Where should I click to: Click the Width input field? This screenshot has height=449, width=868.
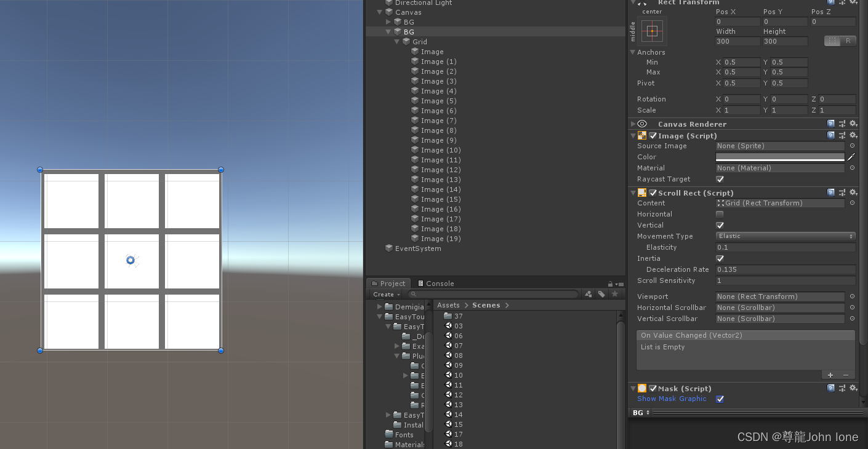tap(737, 41)
